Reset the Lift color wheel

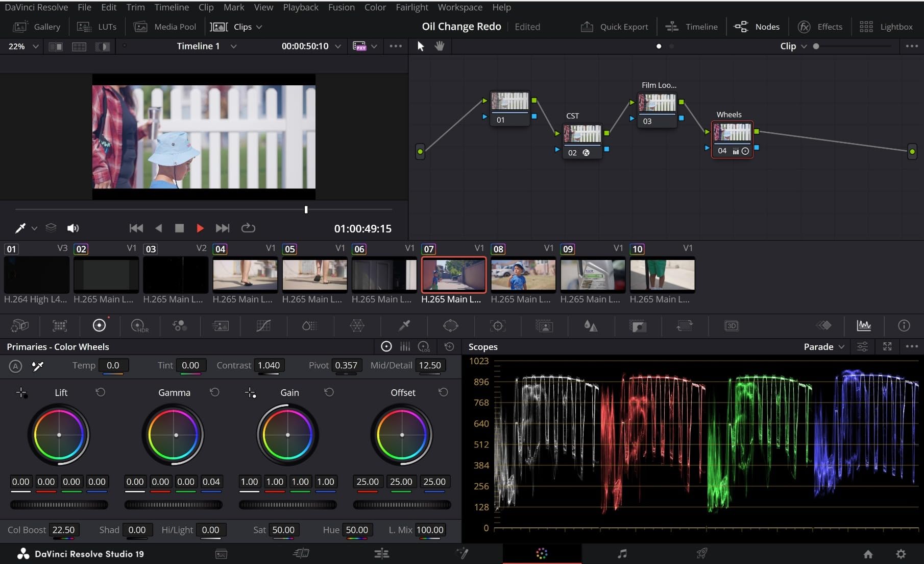(100, 392)
